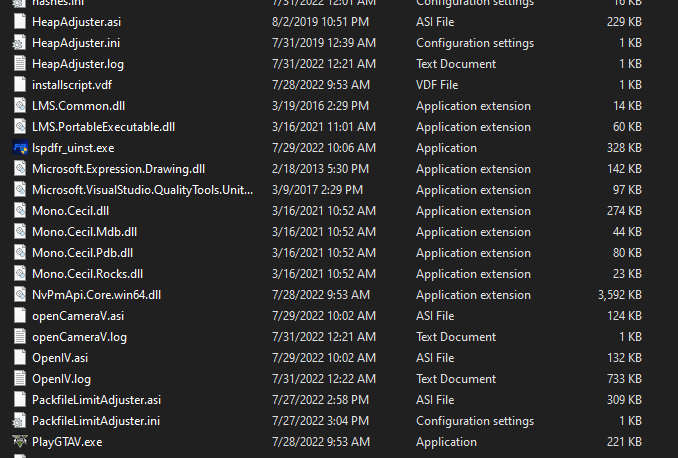Select the NvPmApi.Core.win64.dll file
This screenshot has height=458, width=678.
click(x=96, y=295)
